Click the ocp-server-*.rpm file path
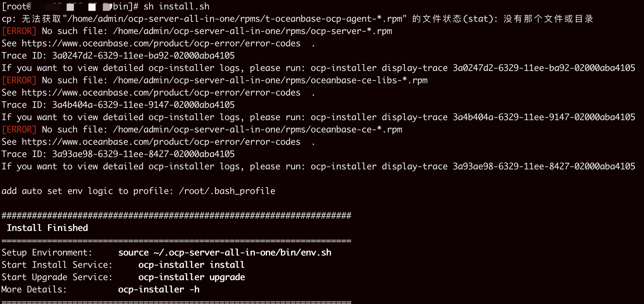This screenshot has height=304, width=644. coord(252,31)
